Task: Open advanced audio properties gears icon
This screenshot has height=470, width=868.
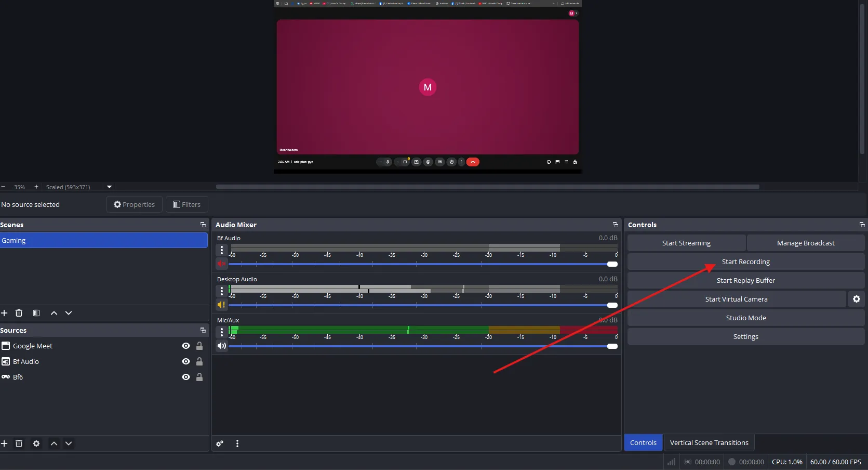Action: 220,443
